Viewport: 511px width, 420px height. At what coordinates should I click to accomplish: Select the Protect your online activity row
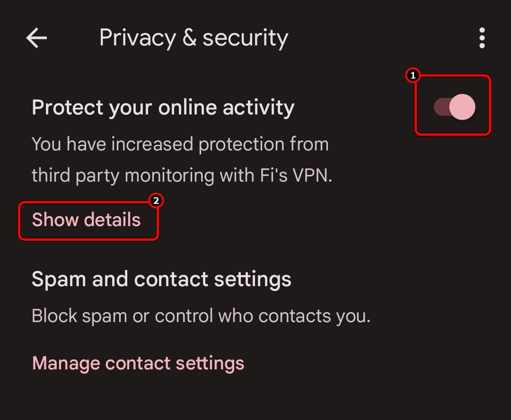tap(163, 107)
